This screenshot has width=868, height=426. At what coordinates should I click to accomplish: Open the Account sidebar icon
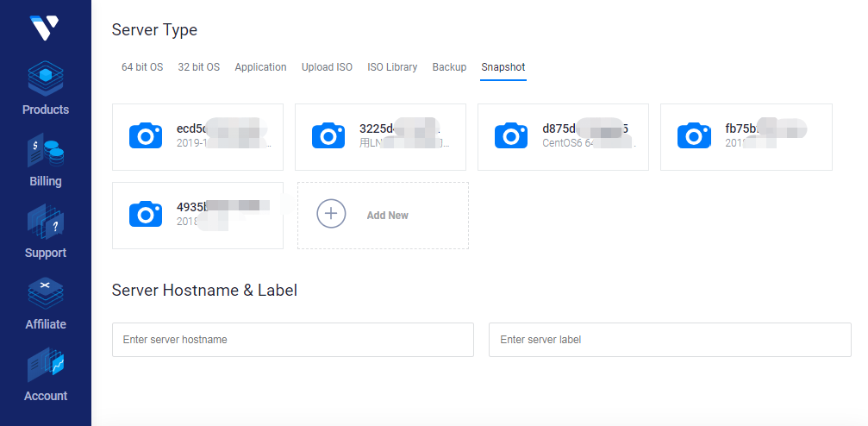(x=46, y=366)
